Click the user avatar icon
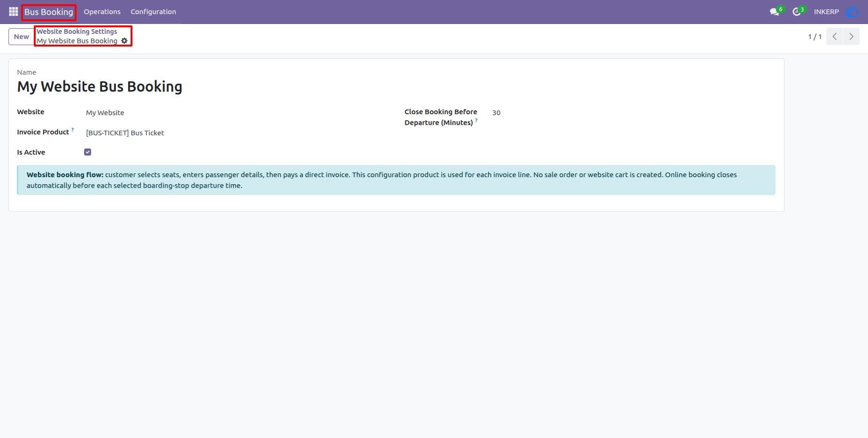Screen dimensions: 868x438 pyautogui.click(x=852, y=12)
